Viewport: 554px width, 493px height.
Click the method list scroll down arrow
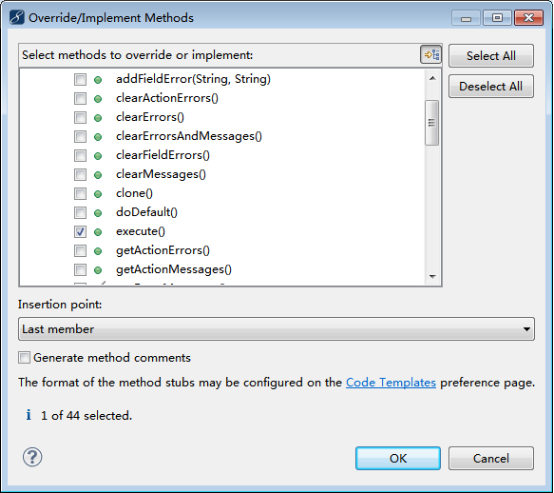432,276
